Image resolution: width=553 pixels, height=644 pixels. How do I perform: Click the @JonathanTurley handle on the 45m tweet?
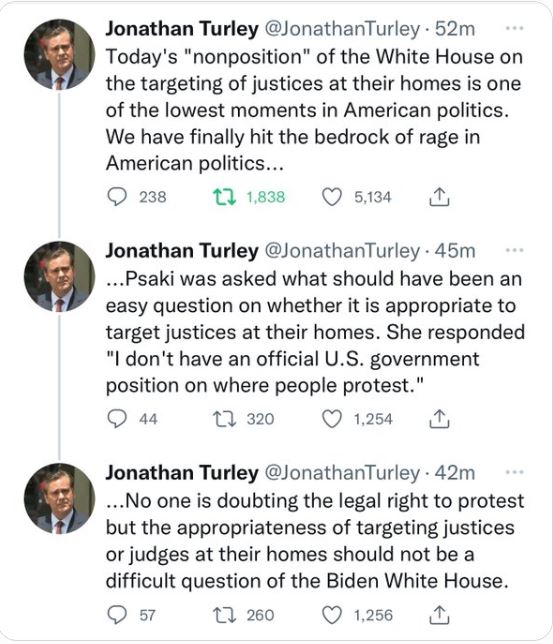click(342, 251)
